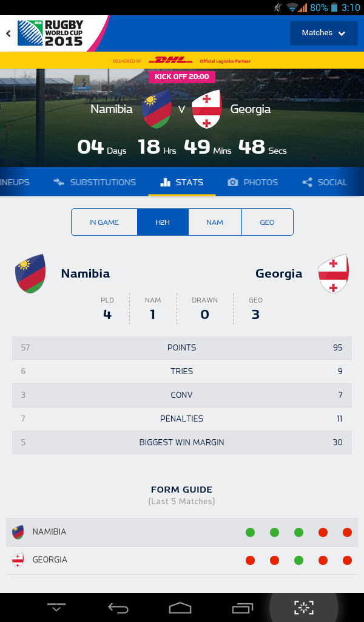Tap the Kick Off 20:00 badge
364x622 pixels.
click(182, 77)
